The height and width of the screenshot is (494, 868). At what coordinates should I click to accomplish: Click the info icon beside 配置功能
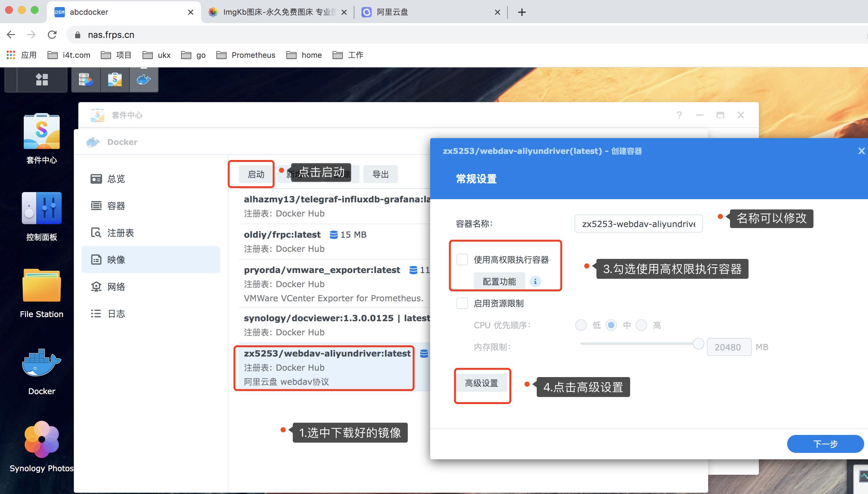point(535,281)
